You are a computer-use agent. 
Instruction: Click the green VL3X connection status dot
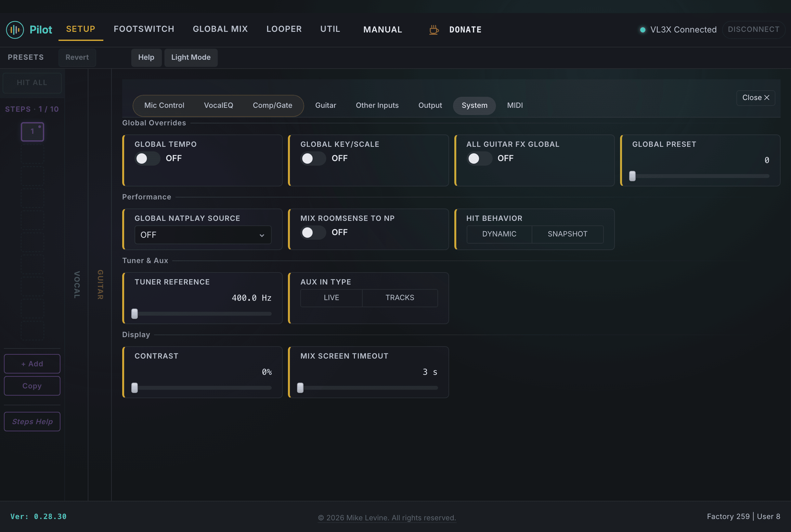642,30
